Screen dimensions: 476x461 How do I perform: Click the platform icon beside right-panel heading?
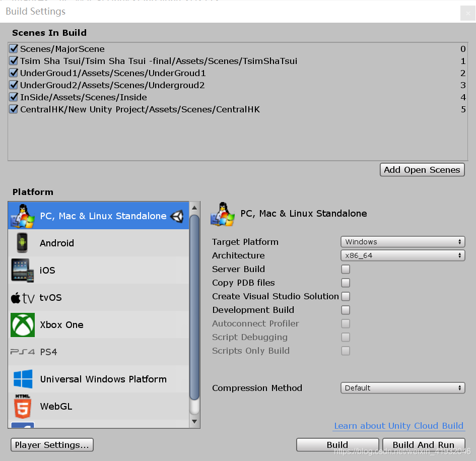tap(223, 214)
